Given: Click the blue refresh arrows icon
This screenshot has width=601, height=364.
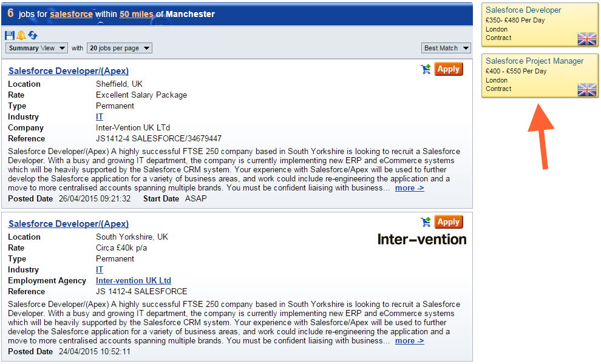Looking at the screenshot, I should coord(33,35).
